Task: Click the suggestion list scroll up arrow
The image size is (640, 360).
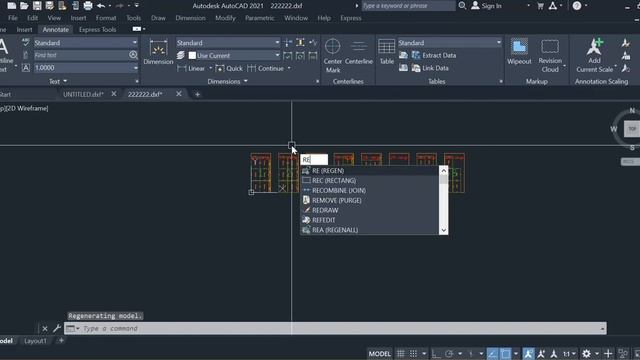Action: pyautogui.click(x=444, y=171)
